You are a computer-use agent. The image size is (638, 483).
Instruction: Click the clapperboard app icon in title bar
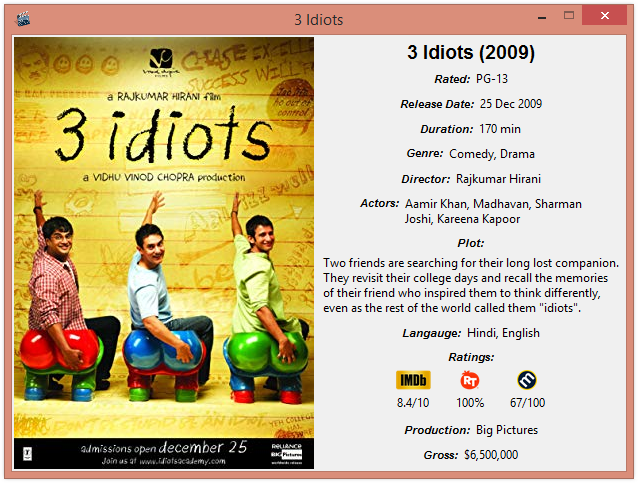click(x=23, y=19)
